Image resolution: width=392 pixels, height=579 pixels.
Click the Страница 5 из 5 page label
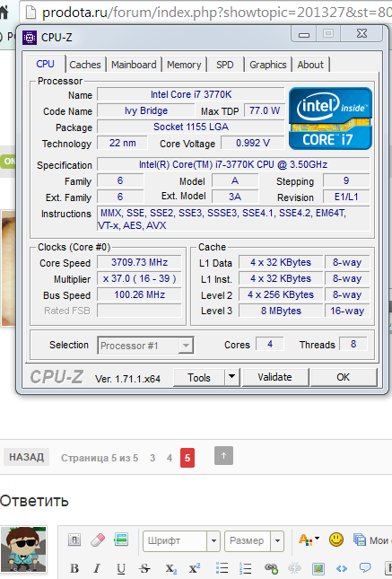point(100,458)
